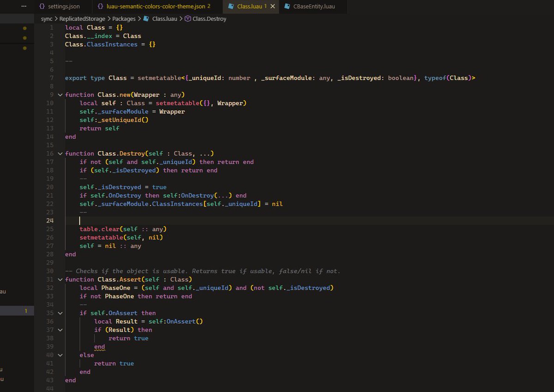Click 'self._surfaceModule = Wrapper' on line 11

pos(132,112)
